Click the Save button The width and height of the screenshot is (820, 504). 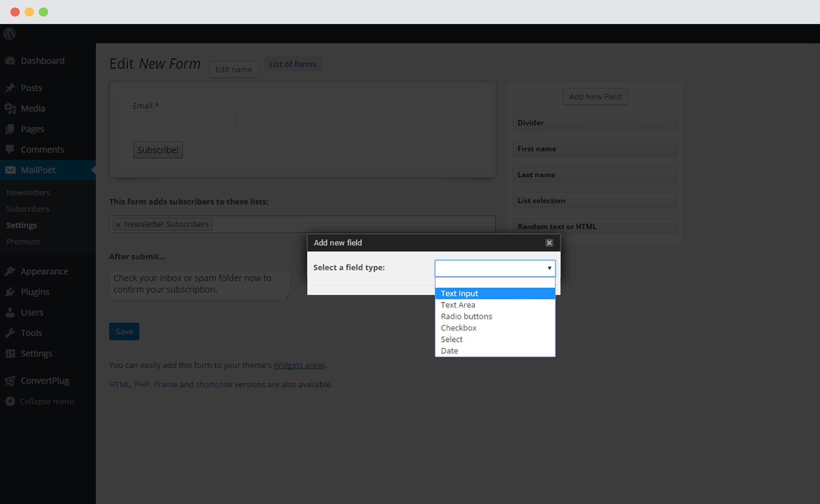click(x=124, y=331)
